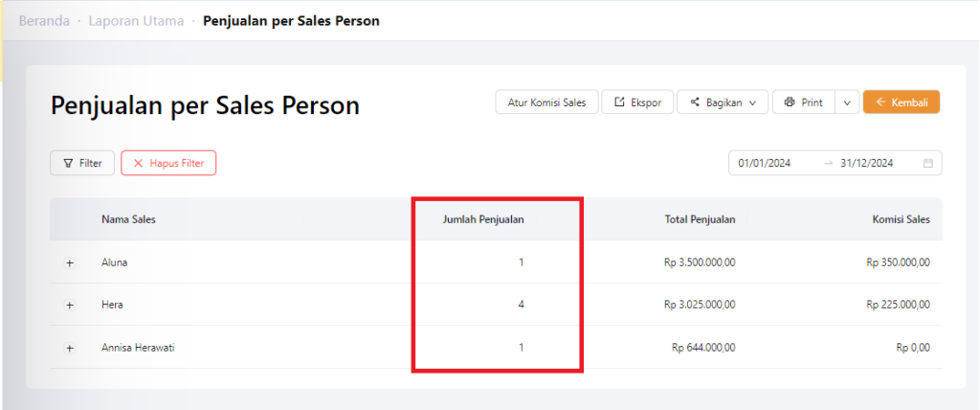This screenshot has height=410, width=980.
Task: Expand the Annisa Herawati row
Action: tap(69, 348)
